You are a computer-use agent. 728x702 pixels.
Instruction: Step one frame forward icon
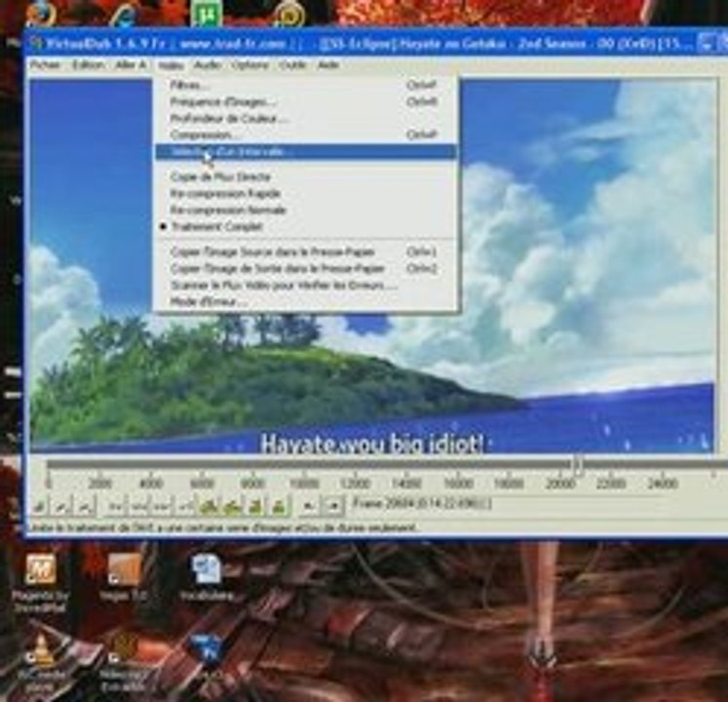coord(161,506)
